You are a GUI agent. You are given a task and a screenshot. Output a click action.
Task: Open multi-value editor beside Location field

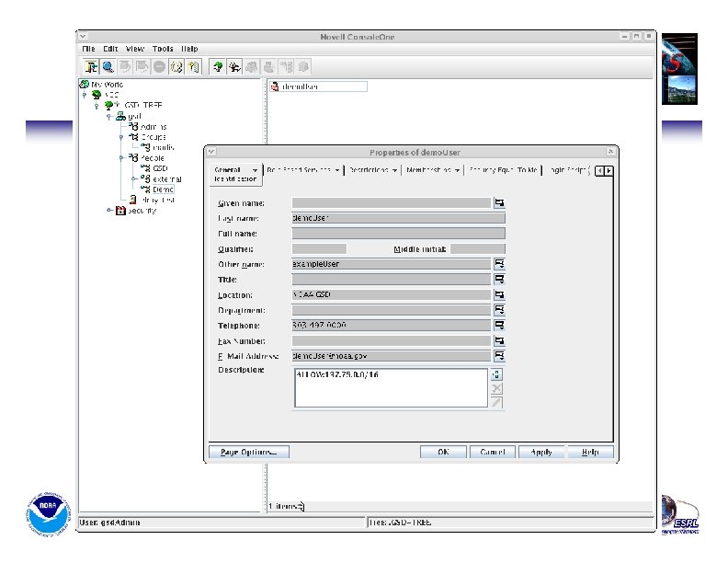499,294
